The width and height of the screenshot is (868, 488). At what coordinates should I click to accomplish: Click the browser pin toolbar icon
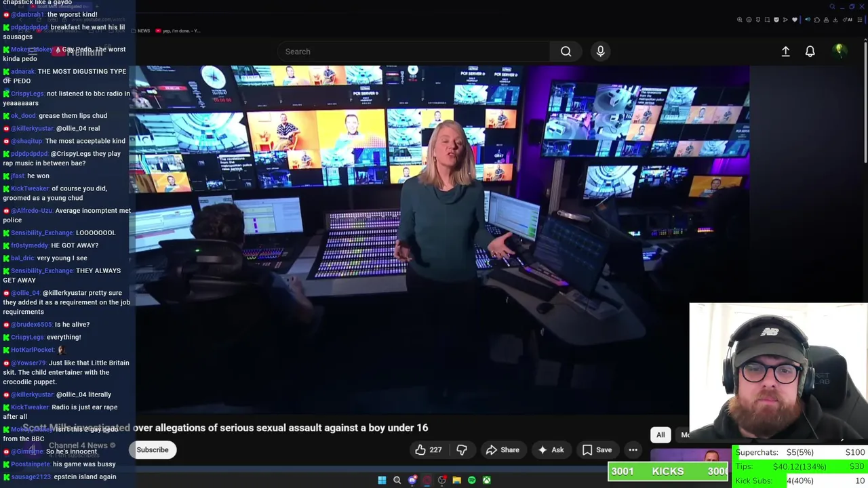(x=758, y=20)
